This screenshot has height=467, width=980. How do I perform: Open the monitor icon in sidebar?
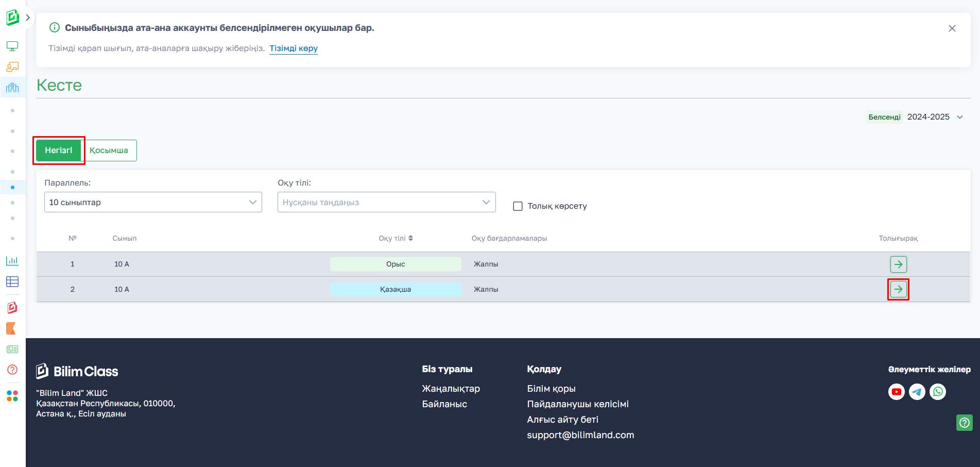pos(12,46)
